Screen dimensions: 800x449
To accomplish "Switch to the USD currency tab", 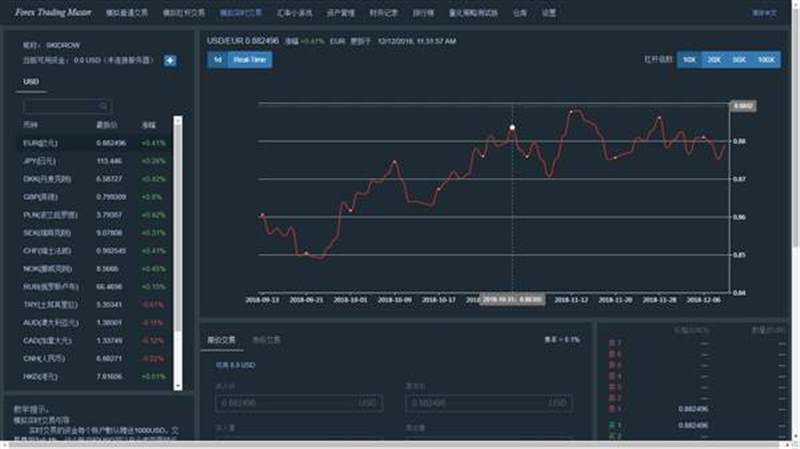I will coord(31,82).
